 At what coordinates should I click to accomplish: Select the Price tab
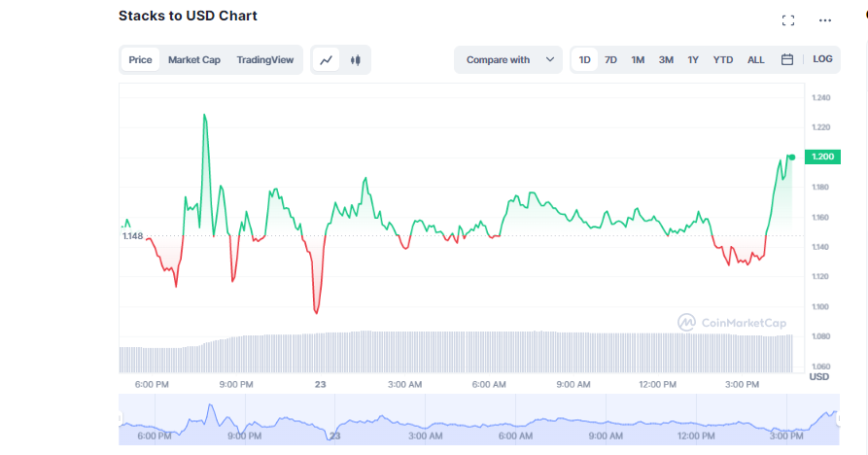pos(140,59)
